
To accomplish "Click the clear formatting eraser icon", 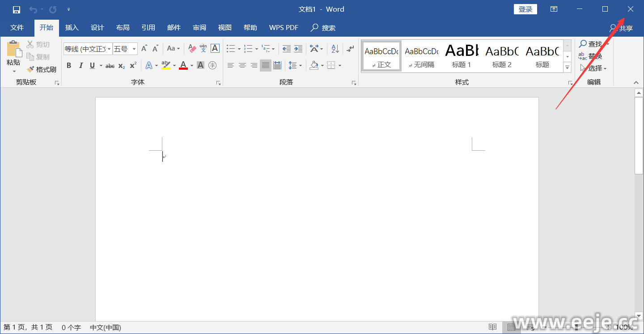I will click(x=192, y=48).
